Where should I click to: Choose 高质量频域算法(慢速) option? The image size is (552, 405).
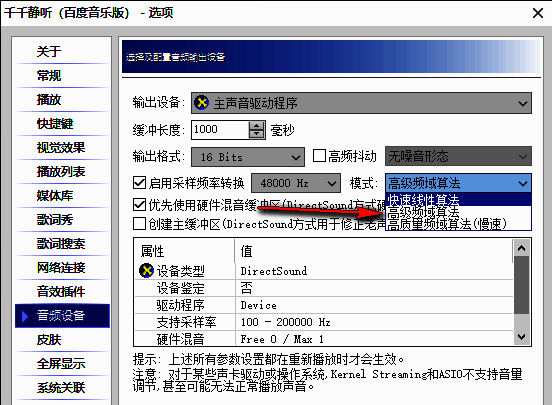click(458, 224)
